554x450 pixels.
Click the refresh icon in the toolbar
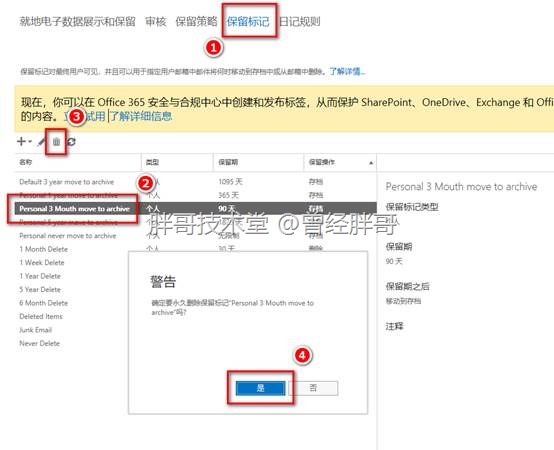(71, 142)
